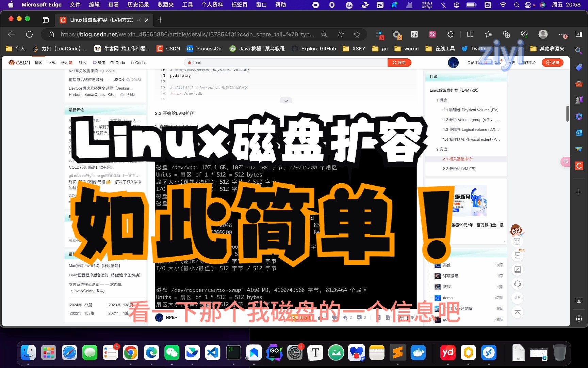Image resolution: width=588 pixels, height=368 pixels.
Task: Open the 创作中心 link
Action: [x=529, y=63]
